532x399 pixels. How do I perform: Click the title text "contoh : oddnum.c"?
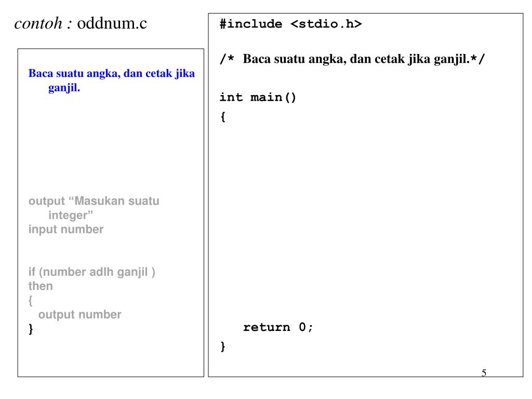click(x=81, y=23)
